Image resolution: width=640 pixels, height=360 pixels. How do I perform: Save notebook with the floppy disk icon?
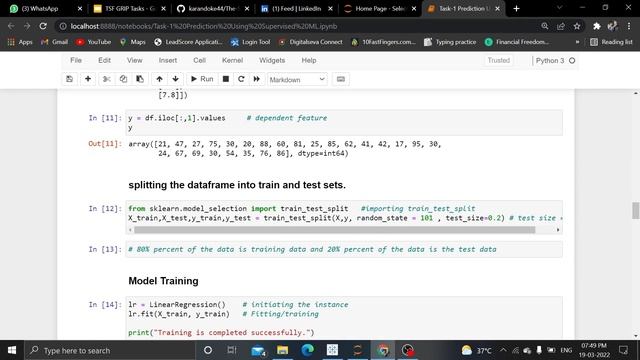tap(69, 79)
